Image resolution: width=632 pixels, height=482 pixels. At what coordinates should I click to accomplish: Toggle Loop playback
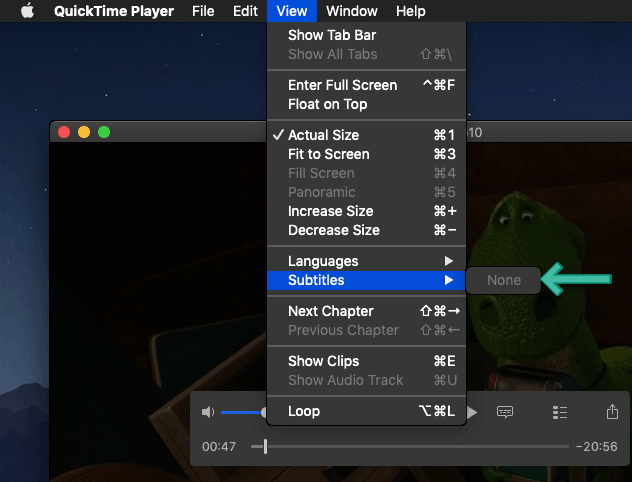(x=366, y=411)
